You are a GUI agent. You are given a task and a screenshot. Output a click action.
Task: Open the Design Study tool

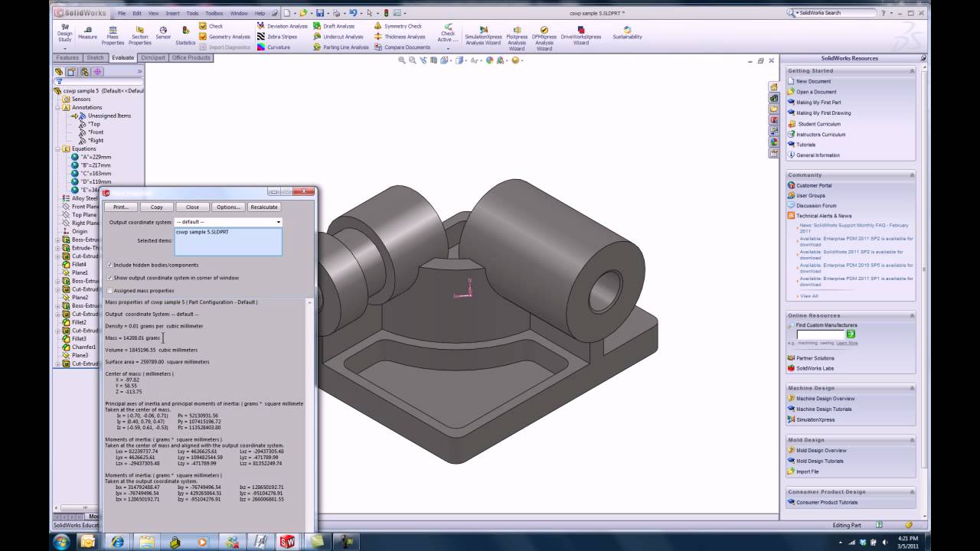click(65, 36)
